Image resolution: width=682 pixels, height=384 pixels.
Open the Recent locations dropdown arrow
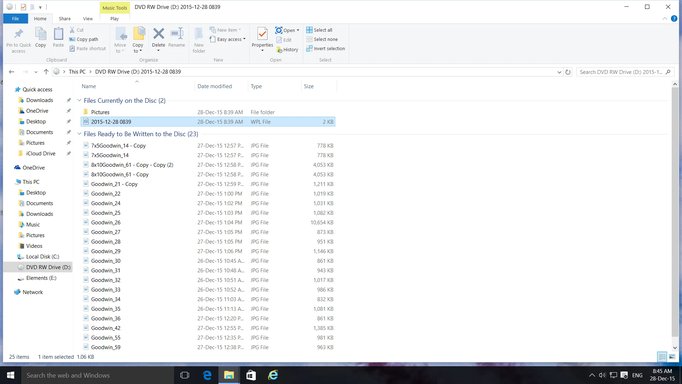click(36, 72)
